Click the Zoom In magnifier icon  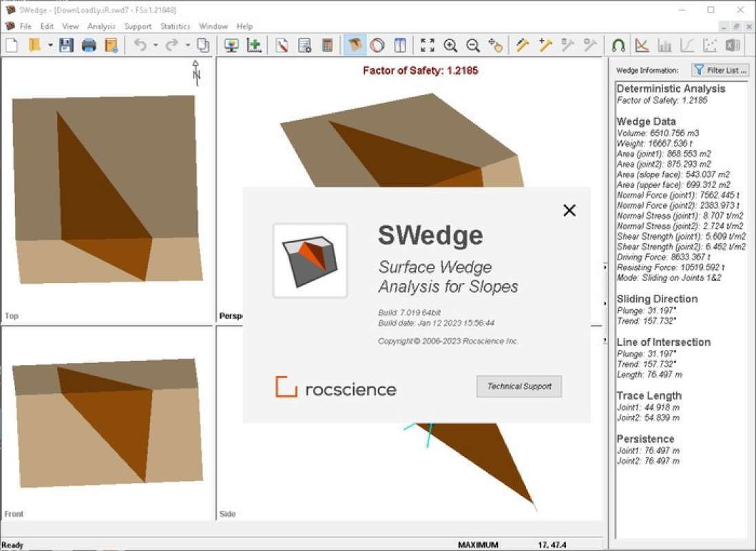(x=450, y=45)
